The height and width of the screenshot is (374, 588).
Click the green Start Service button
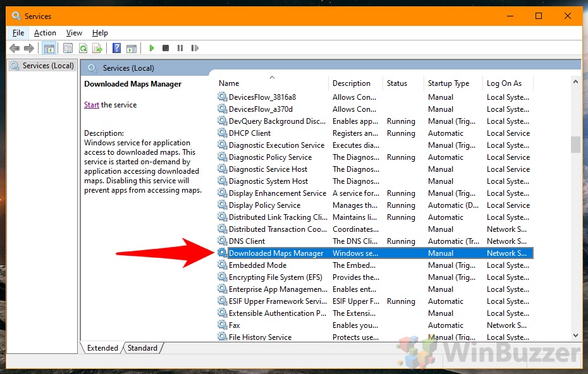click(x=152, y=48)
